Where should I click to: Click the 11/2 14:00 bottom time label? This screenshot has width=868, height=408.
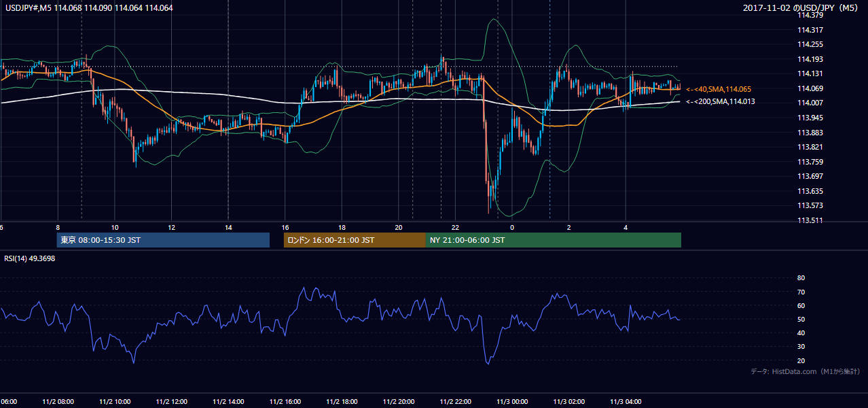click(x=229, y=402)
